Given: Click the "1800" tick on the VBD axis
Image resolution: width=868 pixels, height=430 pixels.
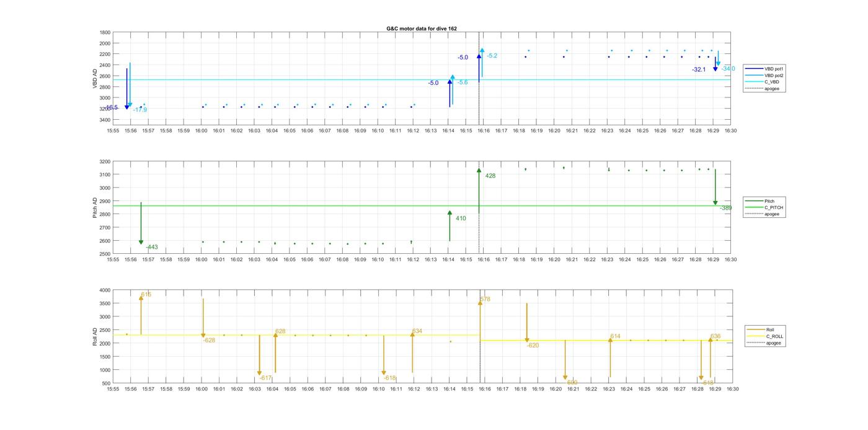Looking at the screenshot, I should click(x=105, y=32).
